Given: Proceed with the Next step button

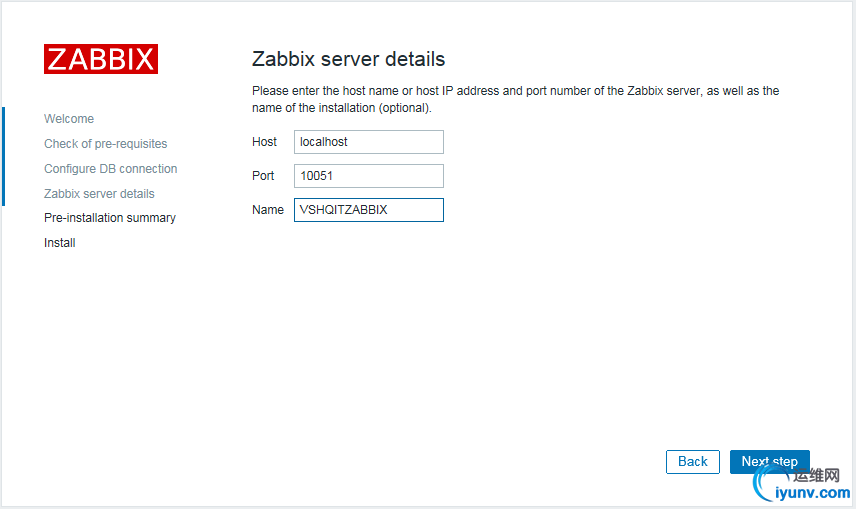Looking at the screenshot, I should coord(769,462).
